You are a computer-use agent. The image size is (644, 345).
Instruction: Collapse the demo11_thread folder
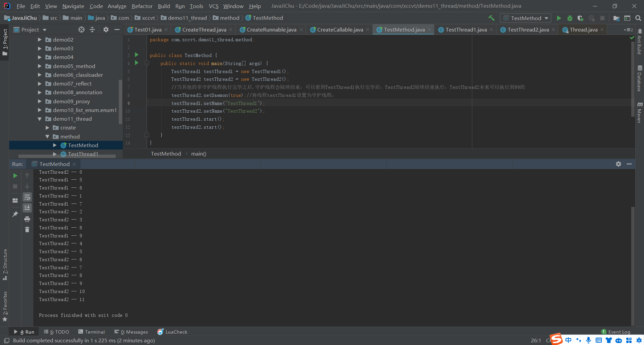[40, 119]
